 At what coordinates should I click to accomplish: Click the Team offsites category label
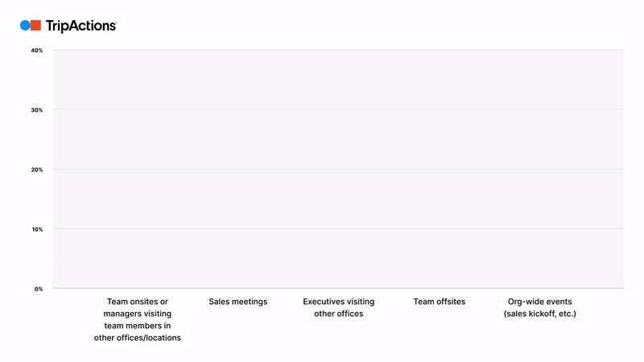click(440, 302)
